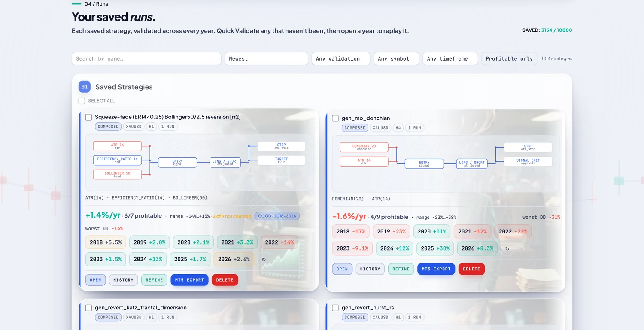The height and width of the screenshot is (330, 644).
Task: Open year 2026 +8.3% chip
Action: click(477, 248)
